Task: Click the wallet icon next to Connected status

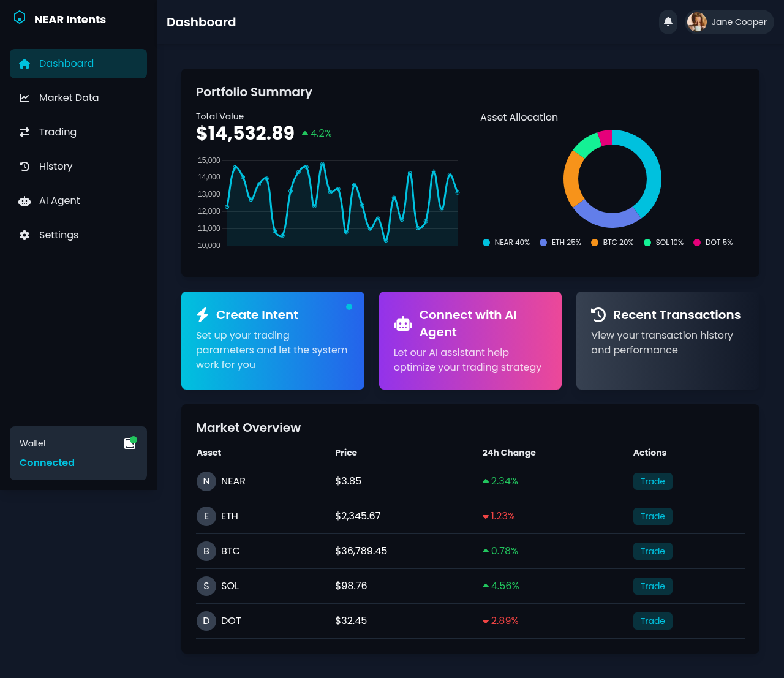Action: [x=130, y=443]
